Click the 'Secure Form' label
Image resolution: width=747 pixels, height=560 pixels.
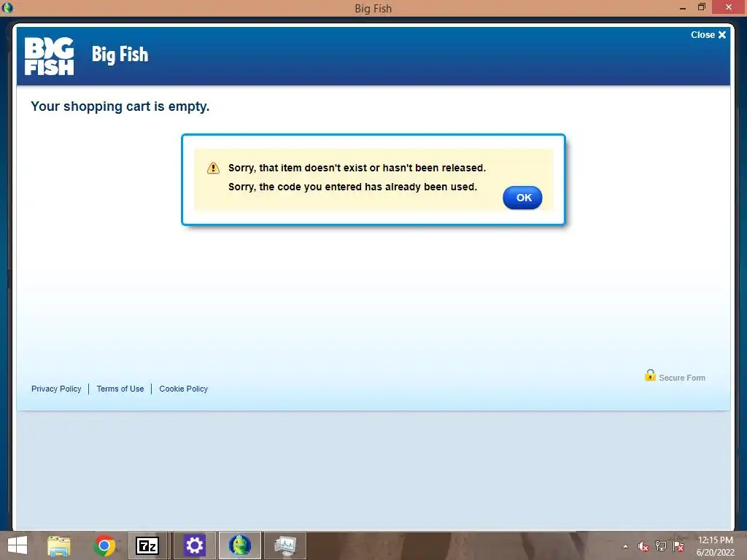[682, 378]
